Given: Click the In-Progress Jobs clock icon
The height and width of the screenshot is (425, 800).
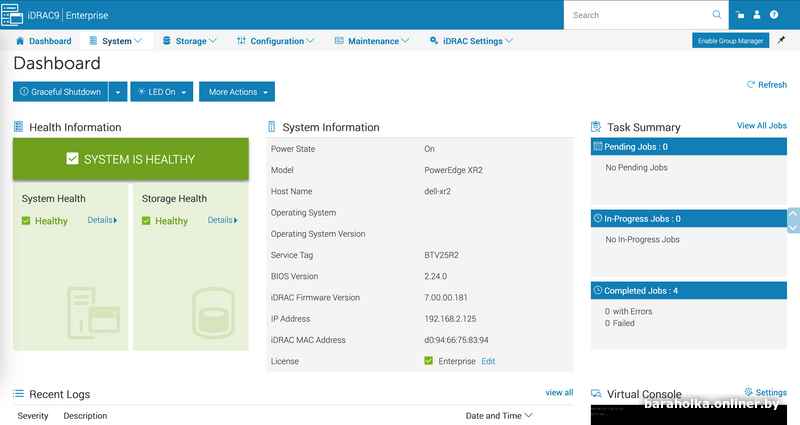Looking at the screenshot, I should click(x=598, y=218).
